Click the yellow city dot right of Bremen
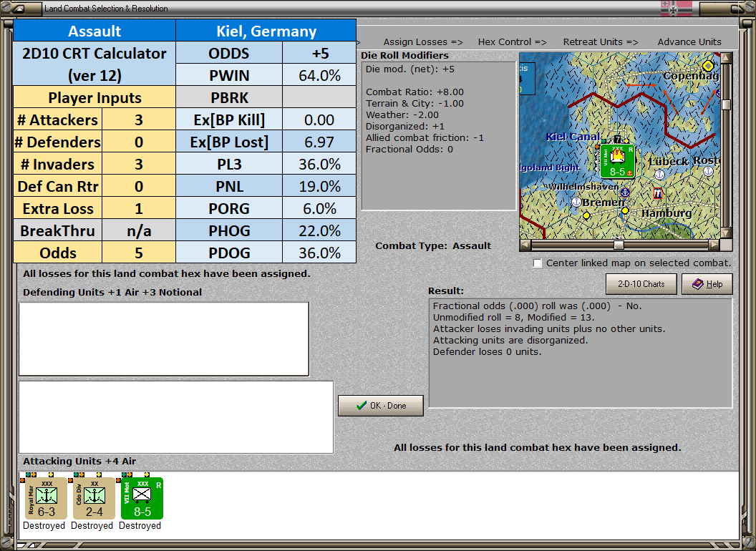This screenshot has height=551, width=756. click(625, 210)
